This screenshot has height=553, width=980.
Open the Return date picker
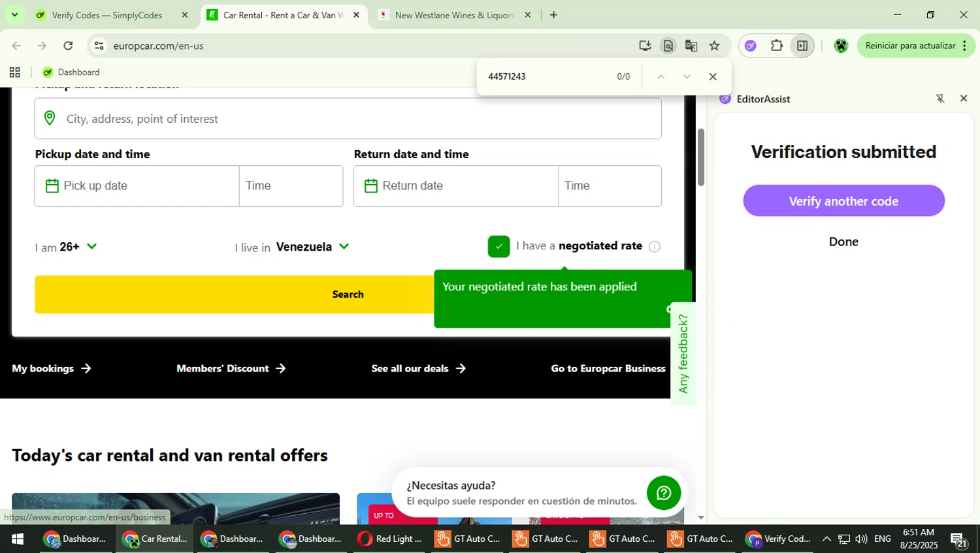[456, 186]
